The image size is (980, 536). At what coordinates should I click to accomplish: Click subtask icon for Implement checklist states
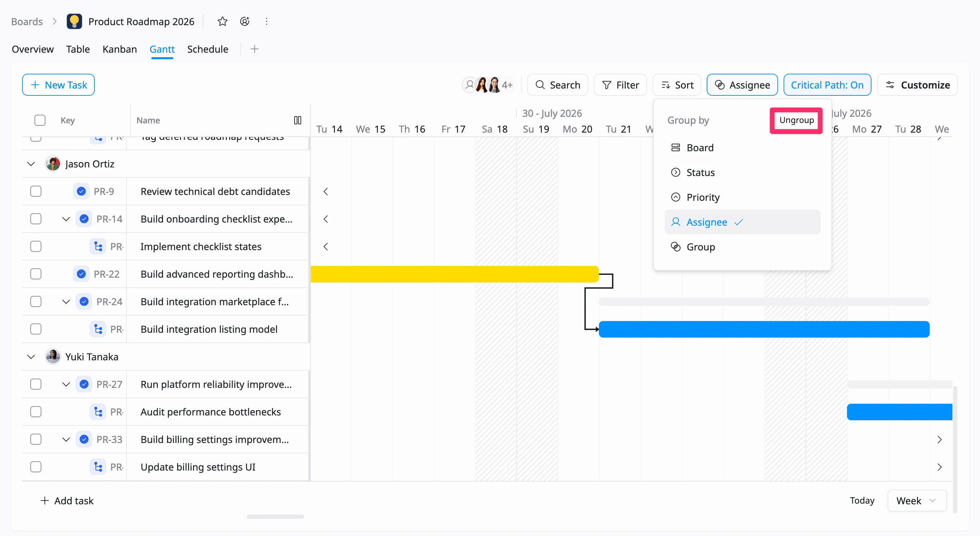coord(98,247)
